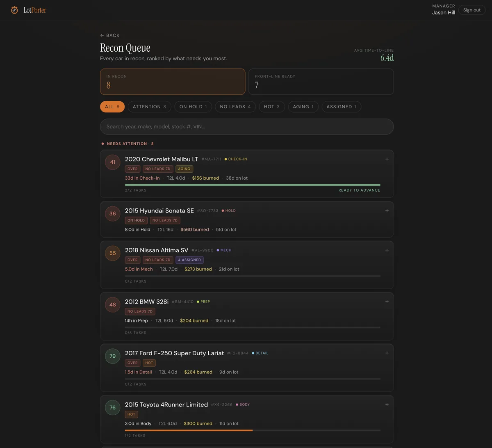Viewport: 492px width, 448px height.
Task: Click 1/2 Tasks on 4Runner
Action: tap(135, 436)
